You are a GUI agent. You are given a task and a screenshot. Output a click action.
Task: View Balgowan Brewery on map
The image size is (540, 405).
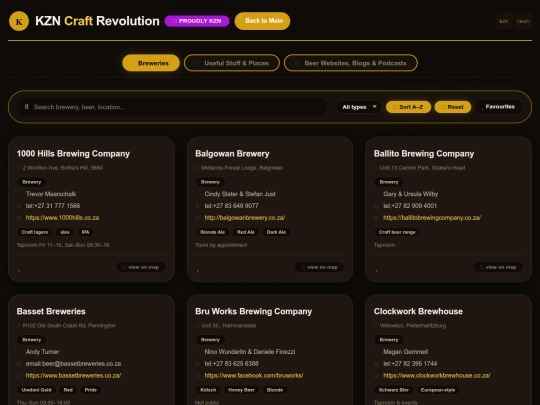pos(319,267)
